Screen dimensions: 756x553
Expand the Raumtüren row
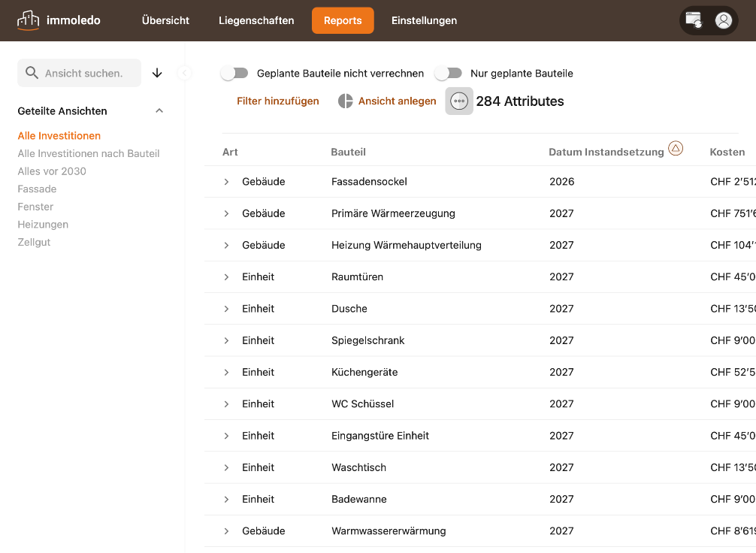226,277
